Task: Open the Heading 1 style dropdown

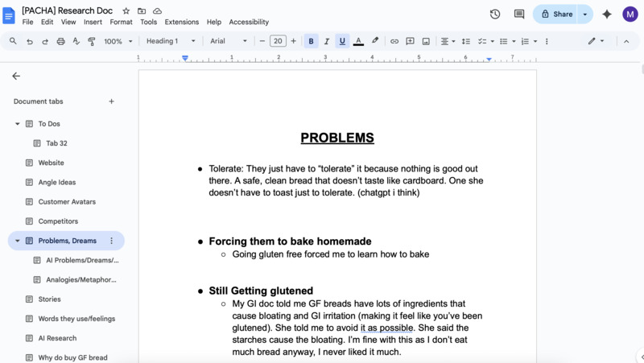Action: (171, 41)
